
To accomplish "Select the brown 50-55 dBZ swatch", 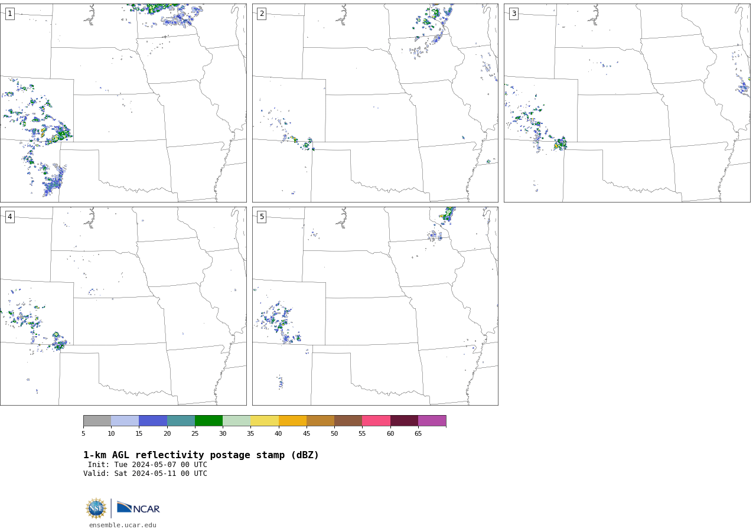I will pos(348,420).
